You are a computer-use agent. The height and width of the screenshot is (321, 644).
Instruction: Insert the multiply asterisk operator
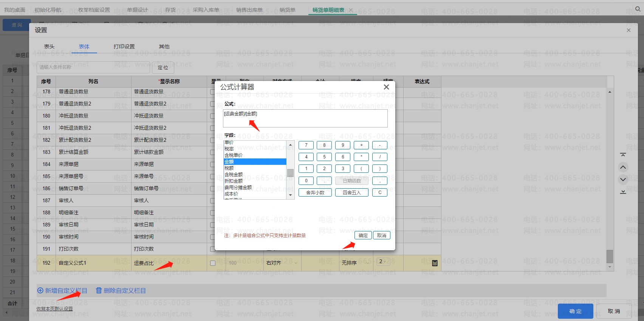click(x=361, y=157)
